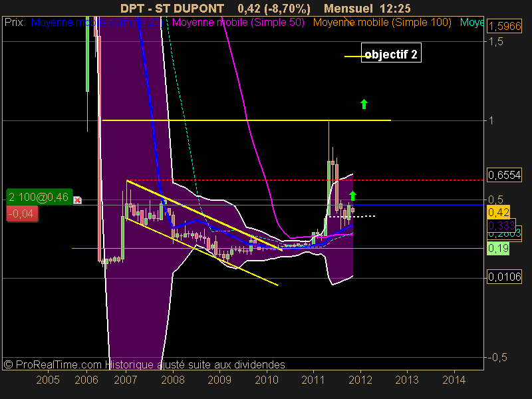Click the 12:25 time in the title

[395, 8]
